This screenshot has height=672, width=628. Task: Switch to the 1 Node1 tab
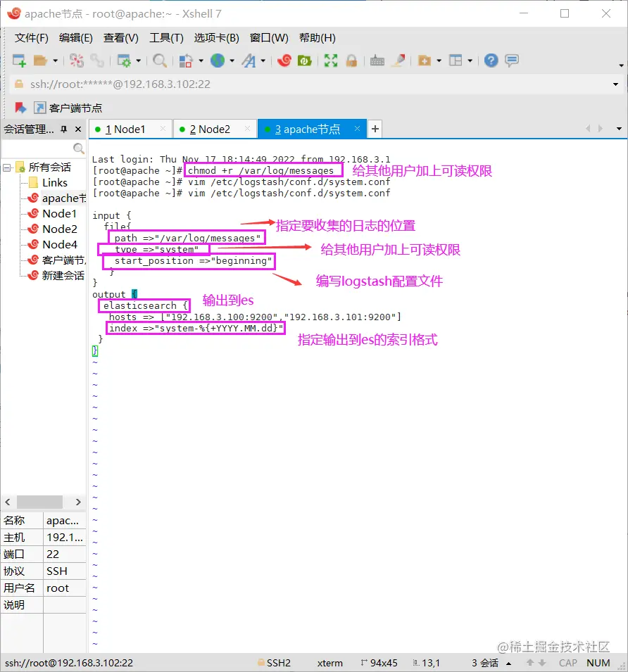pos(125,129)
